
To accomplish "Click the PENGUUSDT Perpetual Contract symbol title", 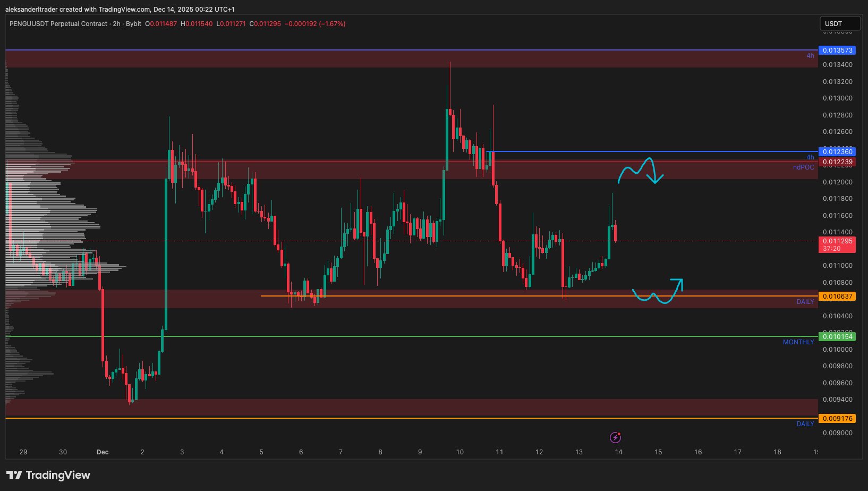I will [x=58, y=24].
